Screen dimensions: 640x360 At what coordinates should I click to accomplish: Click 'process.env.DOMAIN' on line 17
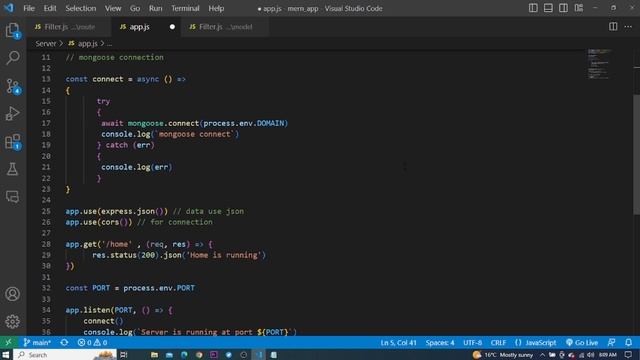244,123
